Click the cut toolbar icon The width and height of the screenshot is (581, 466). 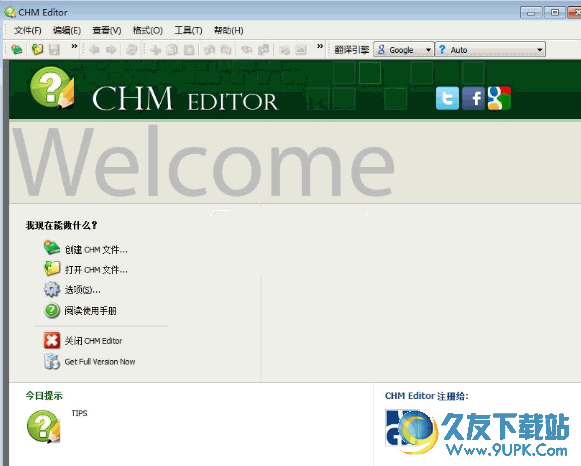click(x=156, y=50)
